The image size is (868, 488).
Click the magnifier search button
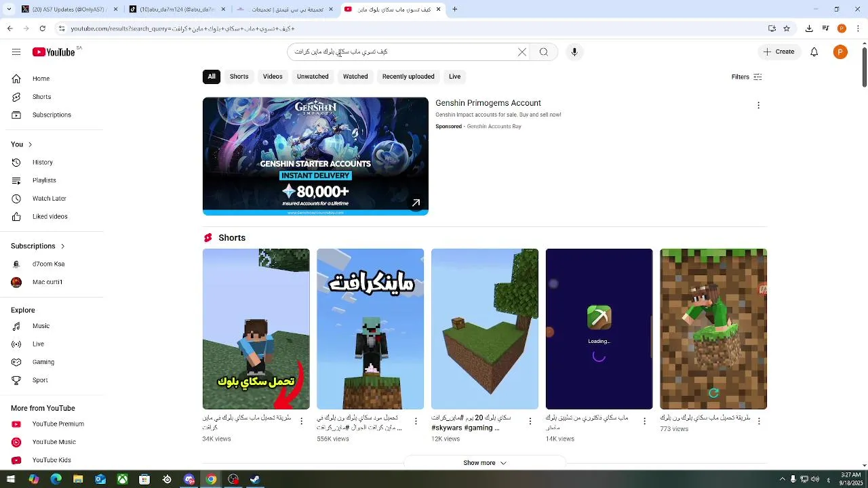(544, 52)
